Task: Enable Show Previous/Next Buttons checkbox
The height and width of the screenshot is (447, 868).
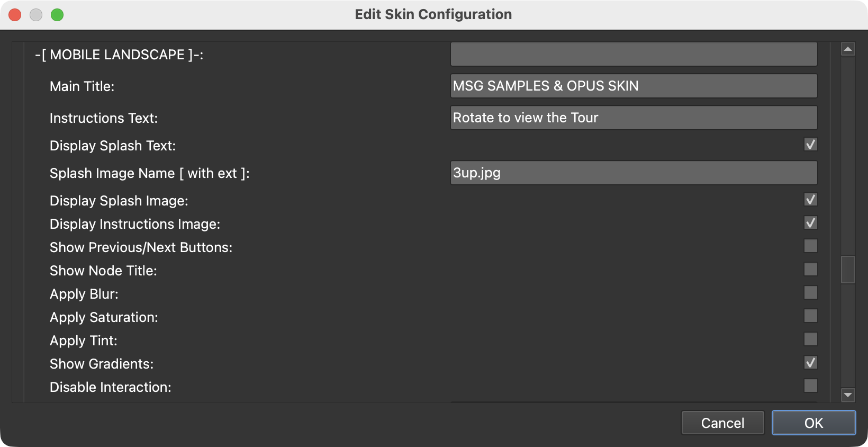Action: 810,246
